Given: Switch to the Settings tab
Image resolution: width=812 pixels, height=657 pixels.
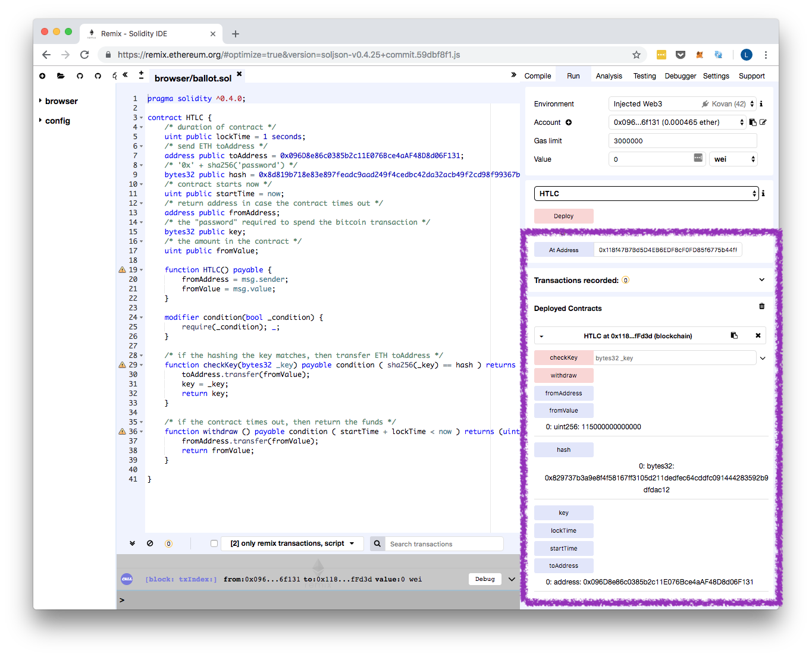Looking at the screenshot, I should pyautogui.click(x=716, y=76).
